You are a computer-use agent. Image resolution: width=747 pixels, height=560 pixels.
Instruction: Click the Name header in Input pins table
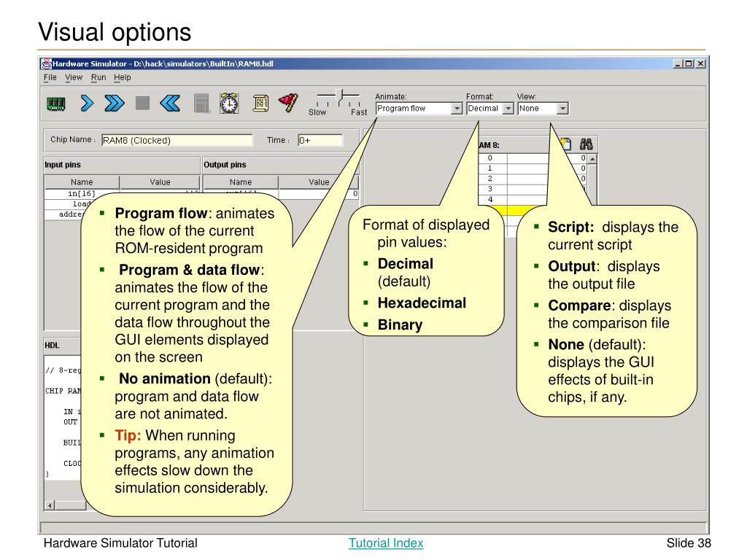tap(82, 182)
